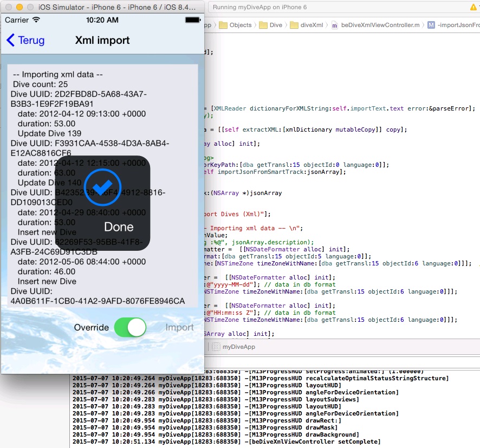Click the method M icon in breadcrumb

[x=431, y=25]
